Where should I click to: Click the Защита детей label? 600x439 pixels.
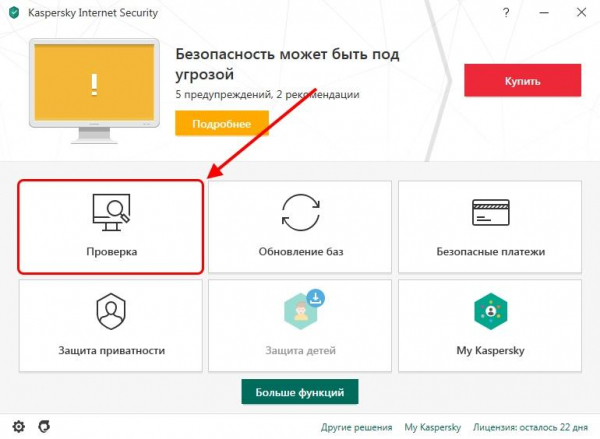[301, 351]
